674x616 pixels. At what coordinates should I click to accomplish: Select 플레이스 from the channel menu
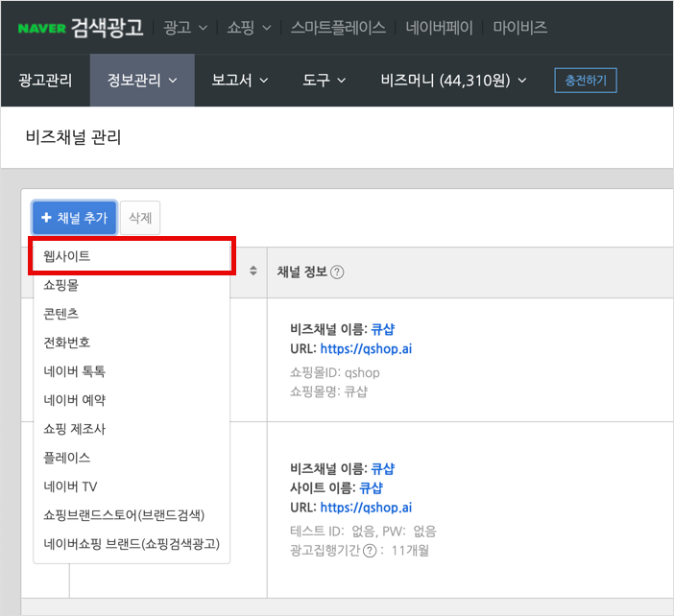pos(132,458)
